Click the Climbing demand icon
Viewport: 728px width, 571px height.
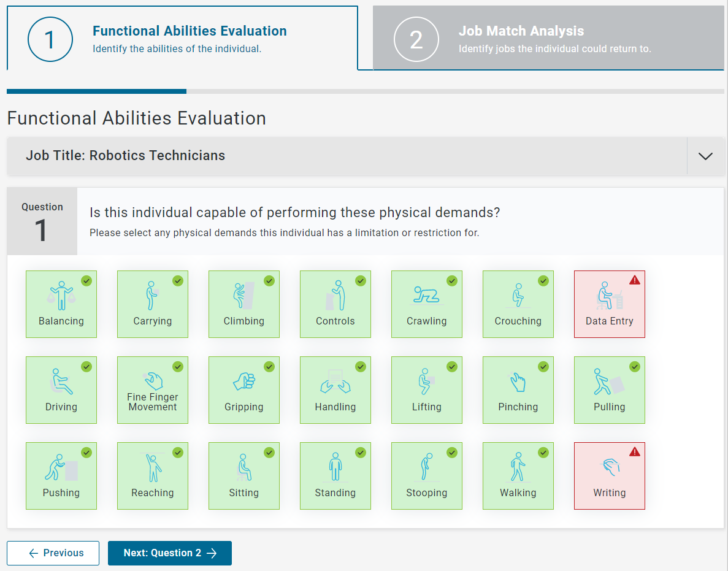click(243, 296)
